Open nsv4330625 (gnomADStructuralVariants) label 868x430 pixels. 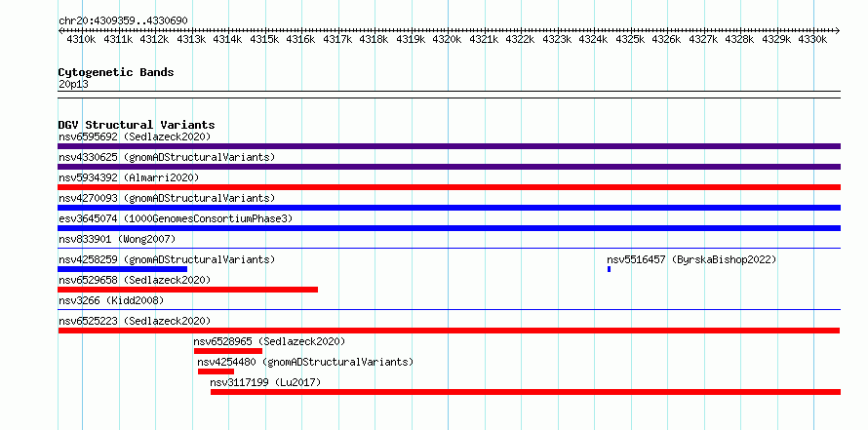click(x=167, y=157)
